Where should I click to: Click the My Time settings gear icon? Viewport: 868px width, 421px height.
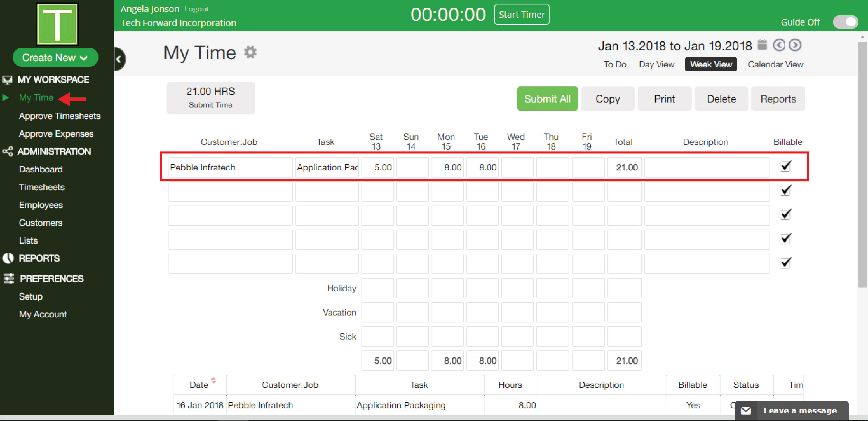click(x=250, y=52)
